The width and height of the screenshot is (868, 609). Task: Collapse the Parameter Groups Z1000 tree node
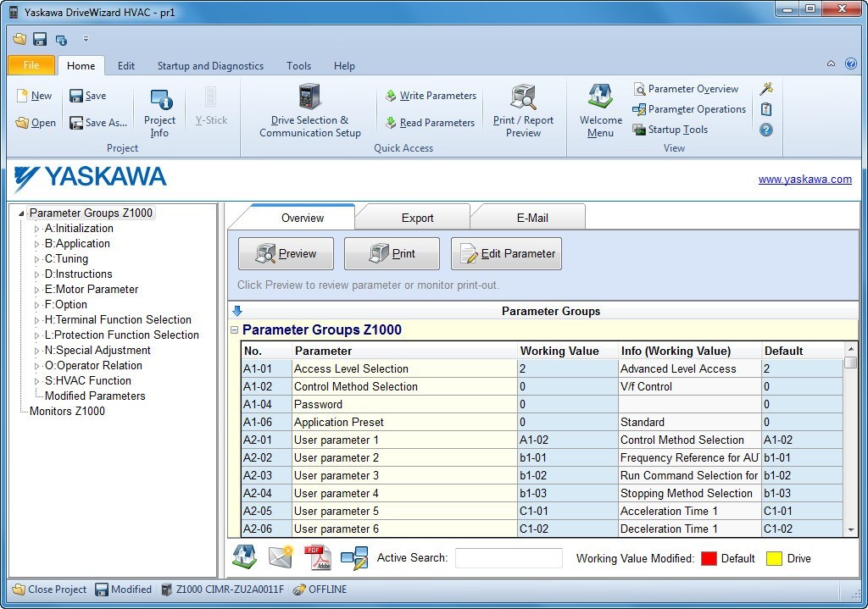point(21,213)
